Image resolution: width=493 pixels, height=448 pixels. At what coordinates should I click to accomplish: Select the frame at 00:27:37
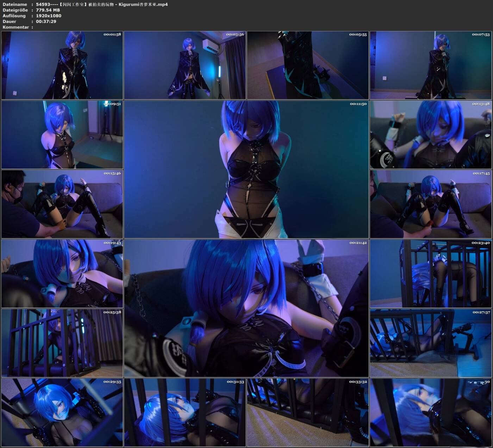tap(431, 343)
